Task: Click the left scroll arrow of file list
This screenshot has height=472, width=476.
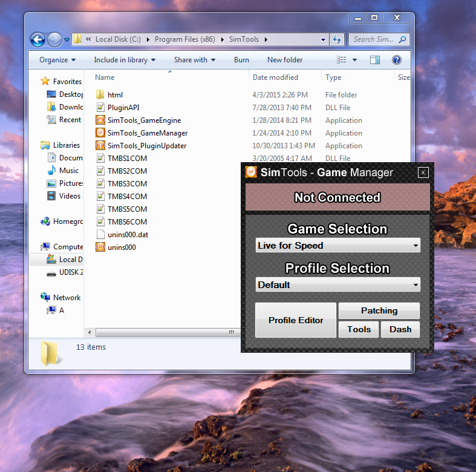Action: (x=90, y=332)
